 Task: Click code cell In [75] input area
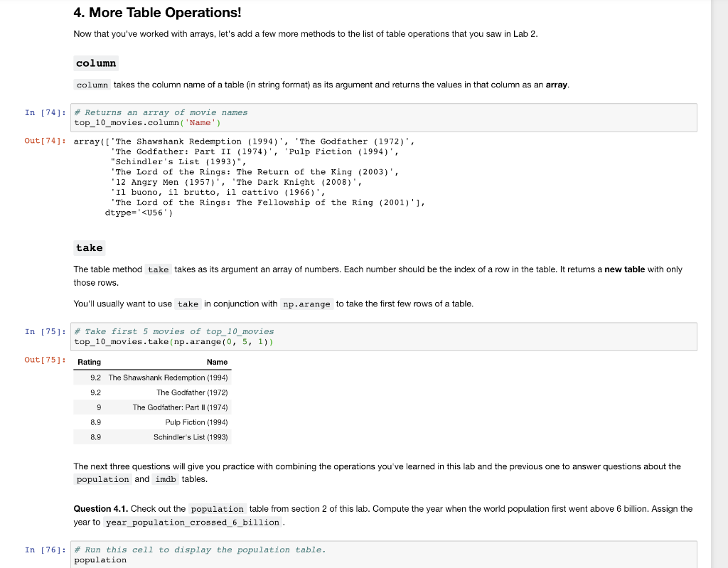pyautogui.click(x=383, y=337)
